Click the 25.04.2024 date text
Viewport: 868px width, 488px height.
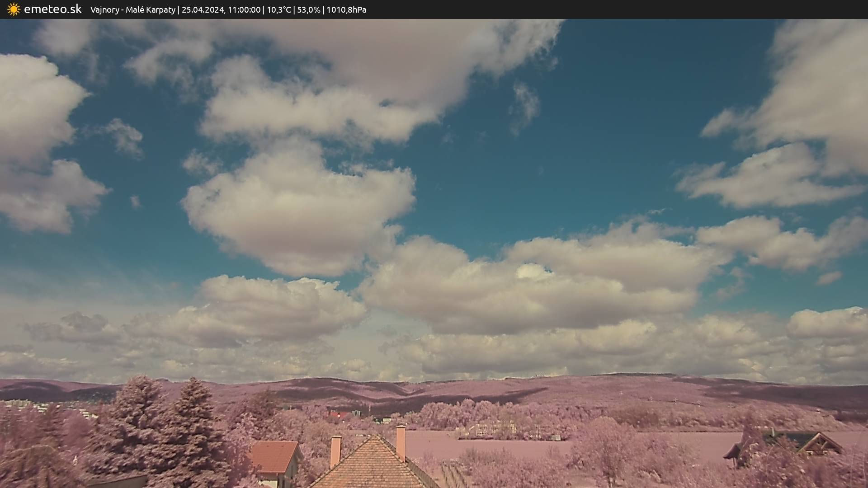pyautogui.click(x=203, y=10)
